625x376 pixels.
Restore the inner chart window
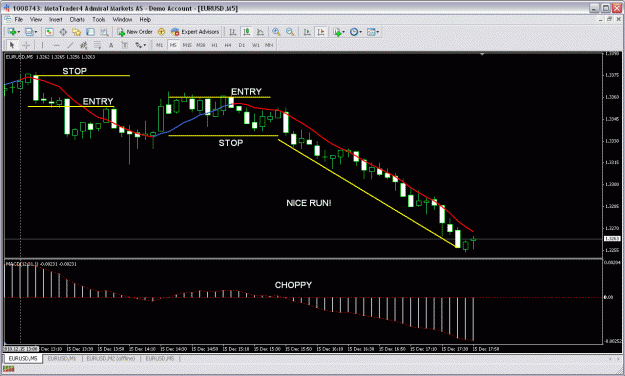click(x=609, y=20)
